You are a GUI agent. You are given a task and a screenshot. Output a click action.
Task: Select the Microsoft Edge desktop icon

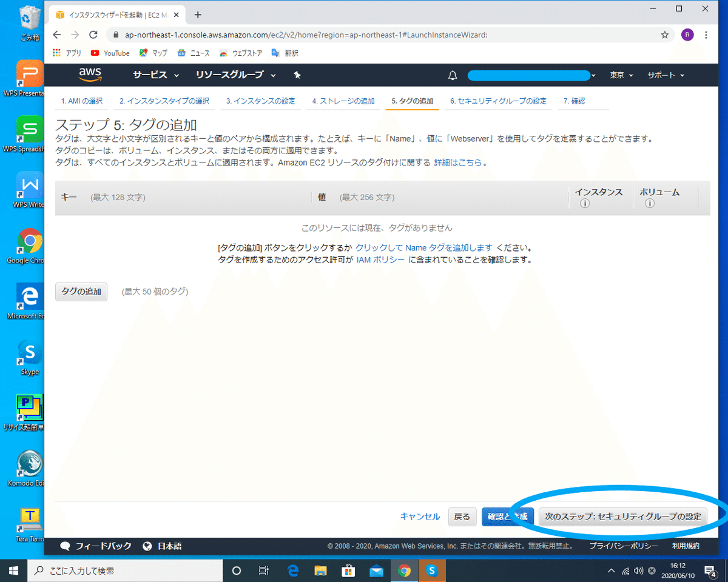pyautogui.click(x=30, y=301)
